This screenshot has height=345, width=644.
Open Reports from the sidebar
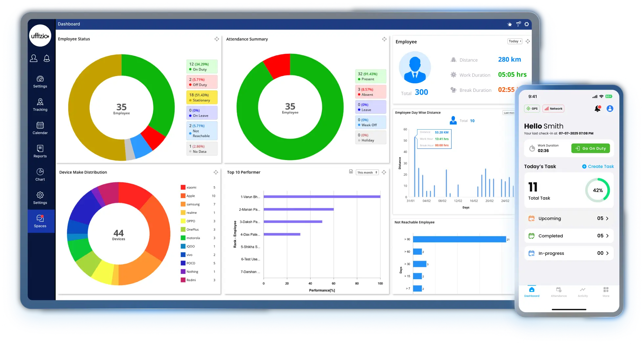click(40, 152)
